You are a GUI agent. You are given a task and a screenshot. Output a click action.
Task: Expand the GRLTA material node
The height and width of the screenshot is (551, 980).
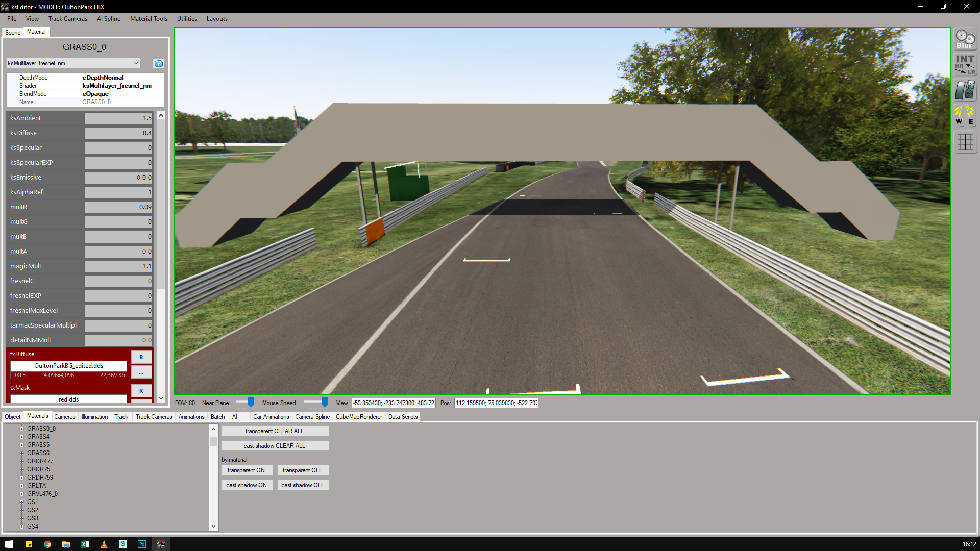click(x=22, y=486)
